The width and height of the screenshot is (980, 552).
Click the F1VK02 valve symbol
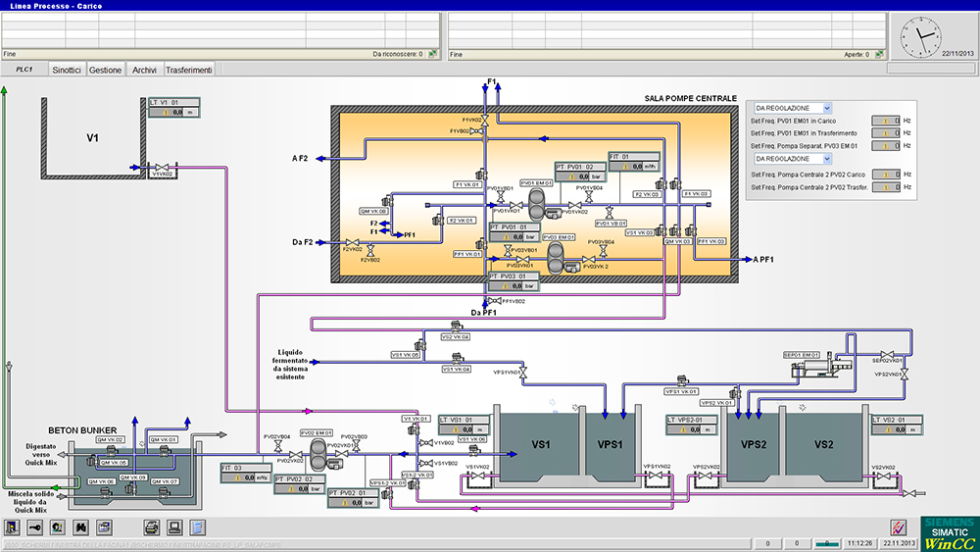[x=484, y=120]
